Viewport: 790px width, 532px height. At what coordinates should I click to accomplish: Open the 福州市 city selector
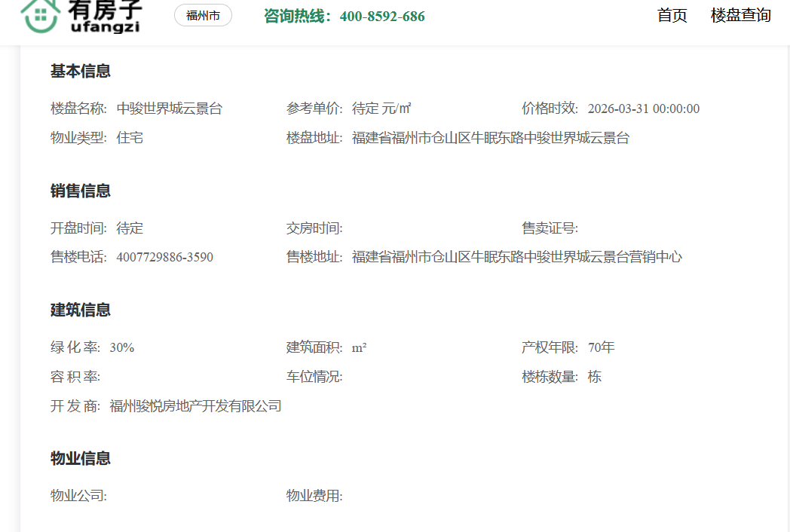(203, 16)
